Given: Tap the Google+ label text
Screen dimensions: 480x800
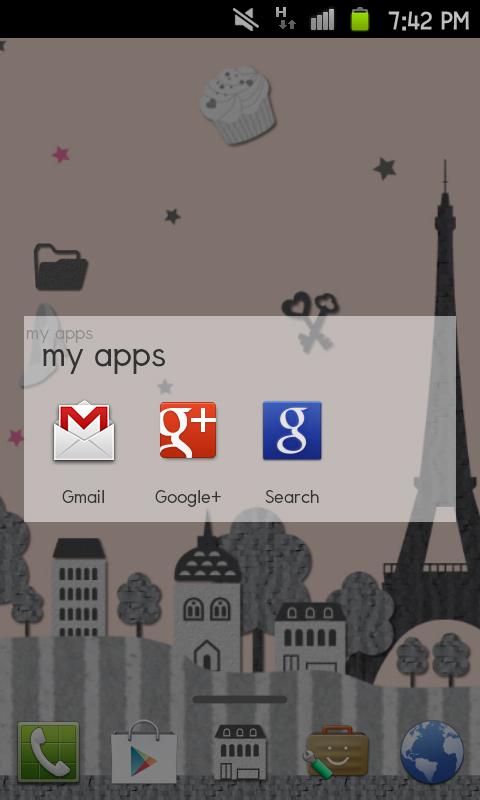Looking at the screenshot, I should click(x=188, y=497).
